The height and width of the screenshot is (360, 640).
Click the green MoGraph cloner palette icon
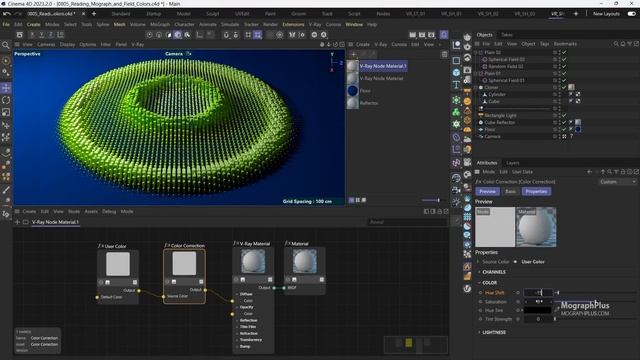click(456, 112)
